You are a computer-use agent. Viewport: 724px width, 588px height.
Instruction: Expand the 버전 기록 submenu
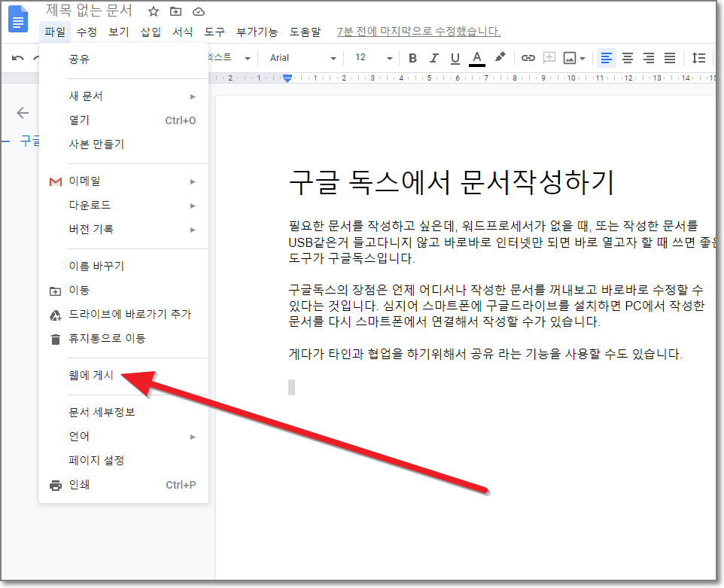123,229
